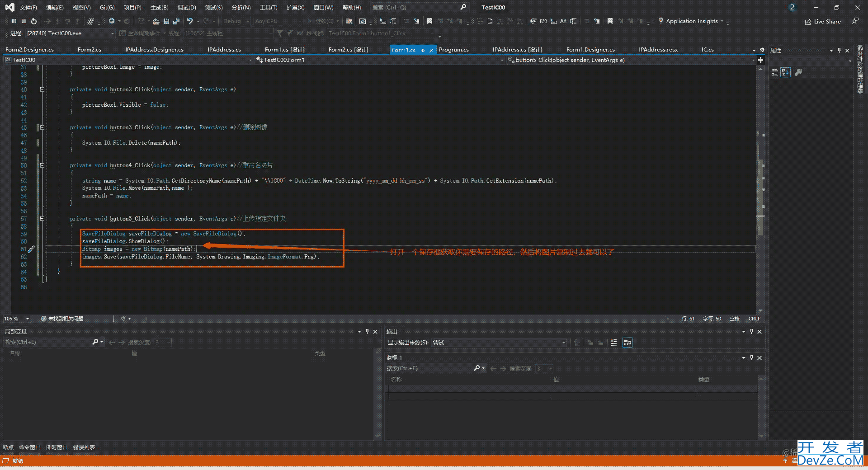Click the title bar search box
The width and height of the screenshot is (868, 470).
[419, 7]
